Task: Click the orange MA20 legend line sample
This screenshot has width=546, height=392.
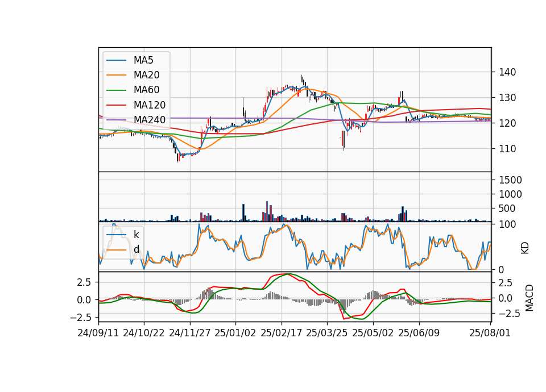Action: 116,75
